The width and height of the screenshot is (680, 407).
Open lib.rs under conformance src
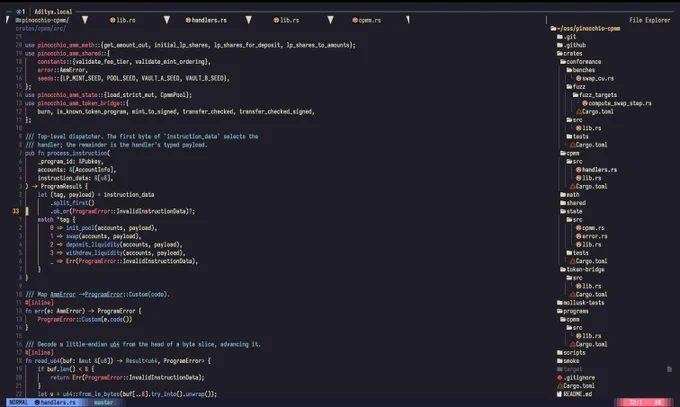(592, 128)
